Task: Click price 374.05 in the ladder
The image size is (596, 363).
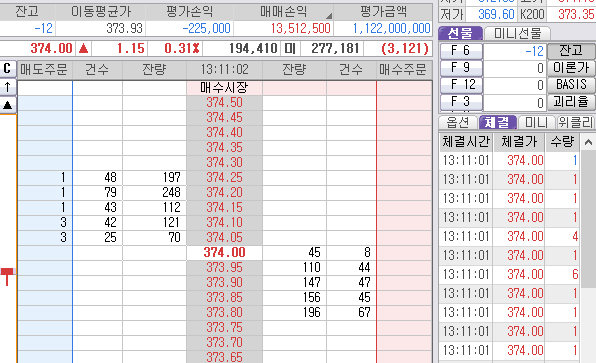Action: coord(224,238)
